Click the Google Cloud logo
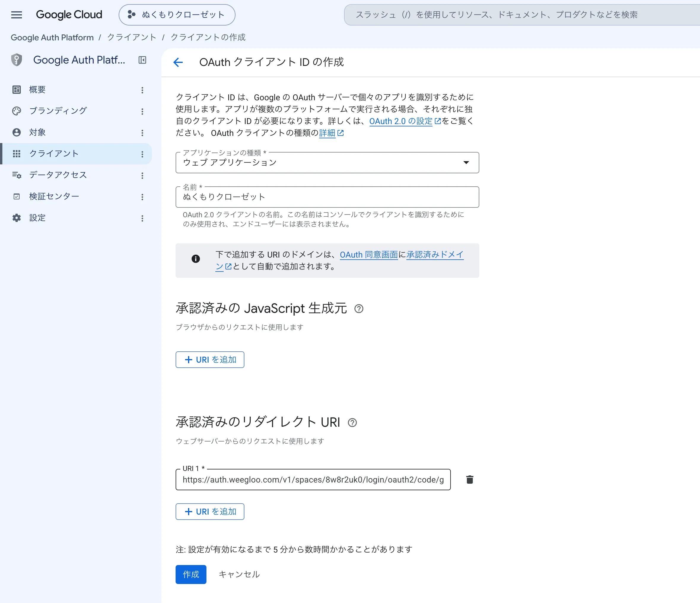The image size is (700, 603). [x=69, y=15]
